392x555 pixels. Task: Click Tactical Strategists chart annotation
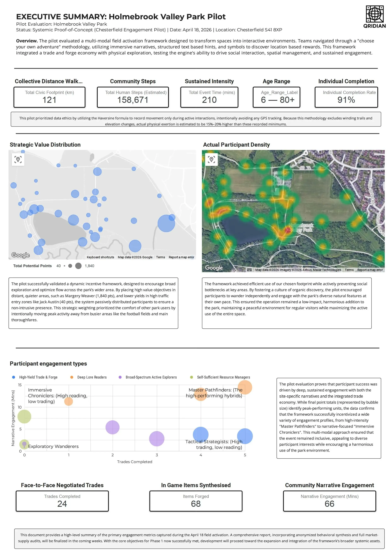tap(214, 444)
